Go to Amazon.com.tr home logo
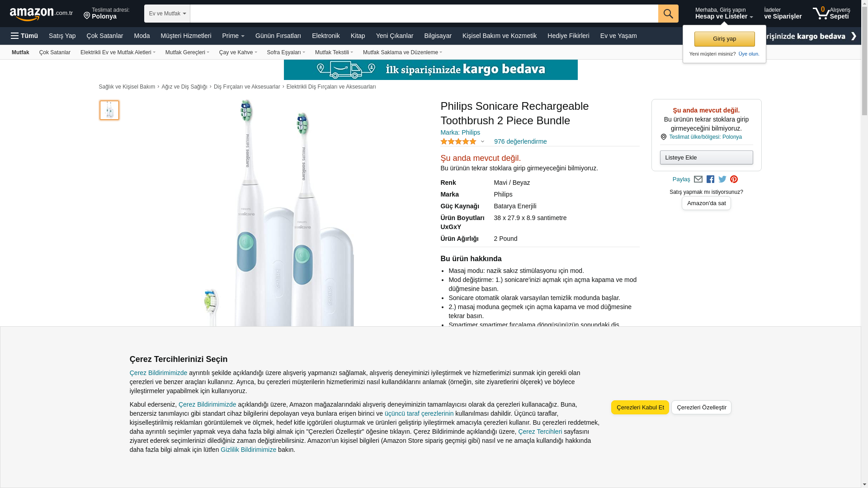Screen dimensions: 868x488 point(41,14)
